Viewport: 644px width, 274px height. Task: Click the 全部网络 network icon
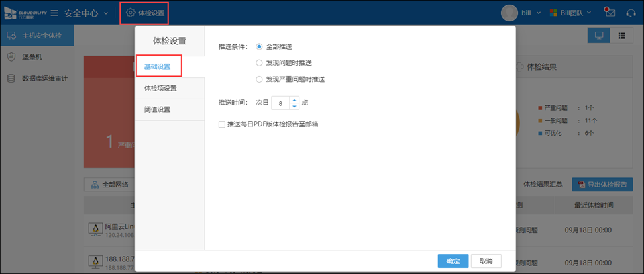pyautogui.click(x=95, y=185)
